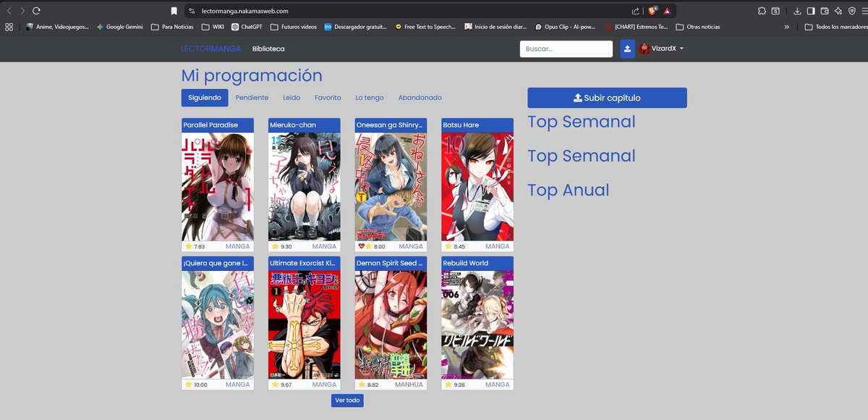Open the Anime, Videojuegos... bookmark

click(x=57, y=27)
